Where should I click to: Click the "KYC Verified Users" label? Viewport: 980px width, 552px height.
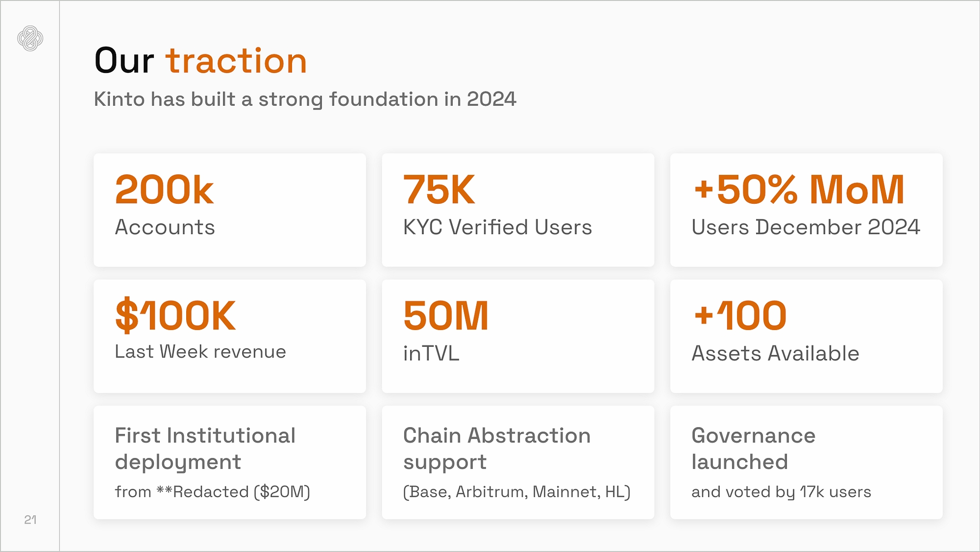497,227
